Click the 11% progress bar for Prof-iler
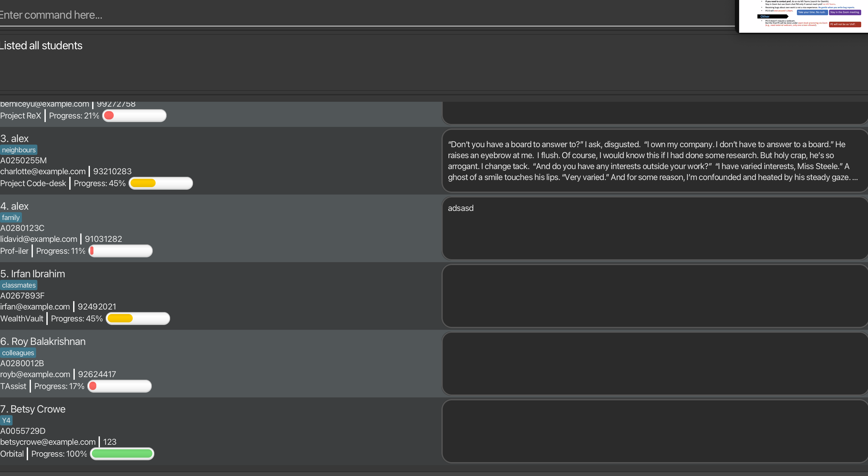 tap(120, 251)
